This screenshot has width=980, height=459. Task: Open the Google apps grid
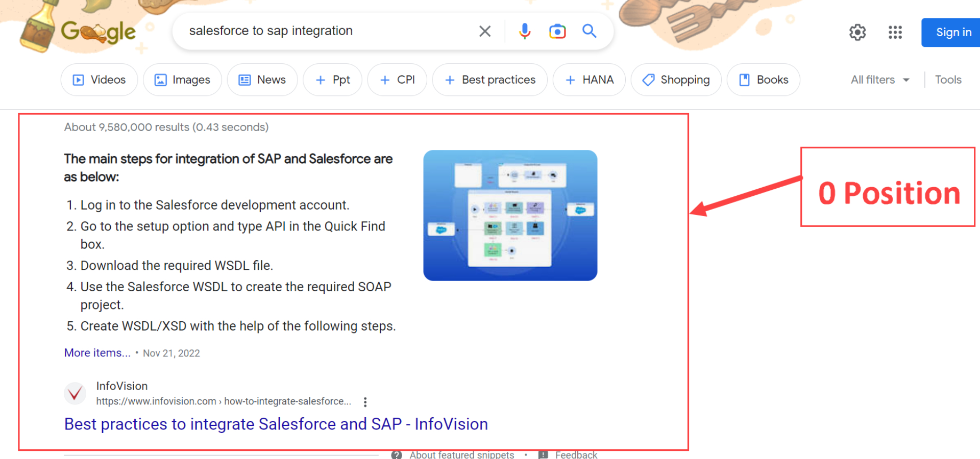895,32
